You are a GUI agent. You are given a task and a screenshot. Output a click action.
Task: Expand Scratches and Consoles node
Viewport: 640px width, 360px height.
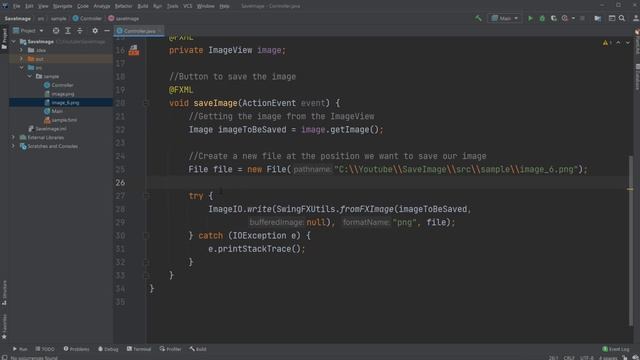pos(13,146)
